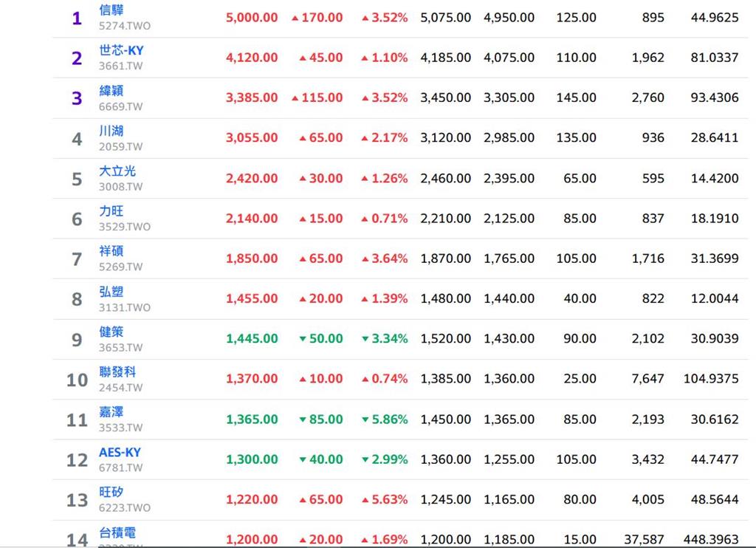Select ticker code 3533.TW
Image resolution: width=756 pixels, height=548 pixels.
click(x=121, y=428)
